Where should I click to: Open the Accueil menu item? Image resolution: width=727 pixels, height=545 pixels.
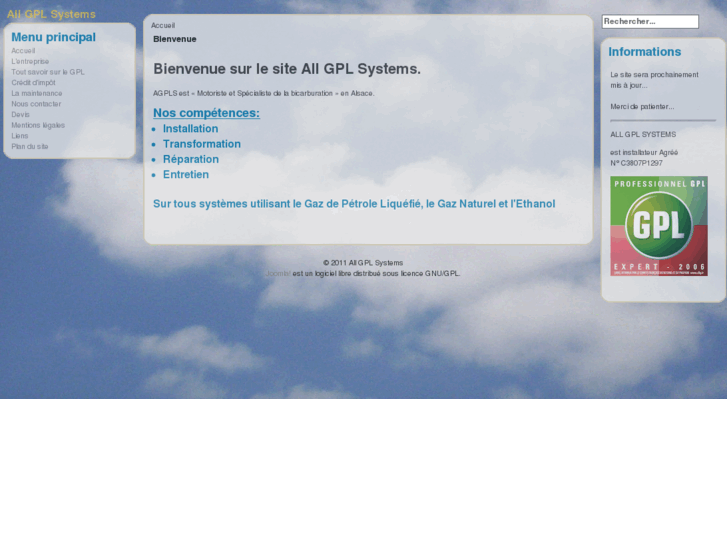pos(23,51)
